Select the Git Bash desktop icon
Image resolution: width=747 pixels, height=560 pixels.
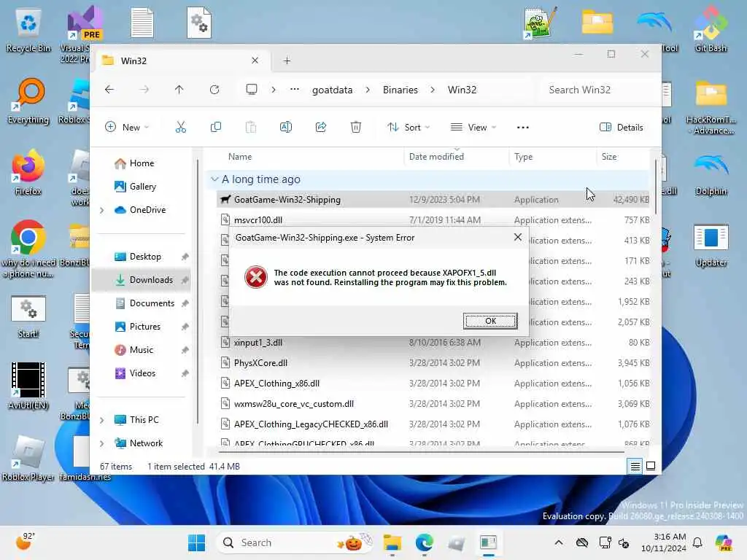711,31
